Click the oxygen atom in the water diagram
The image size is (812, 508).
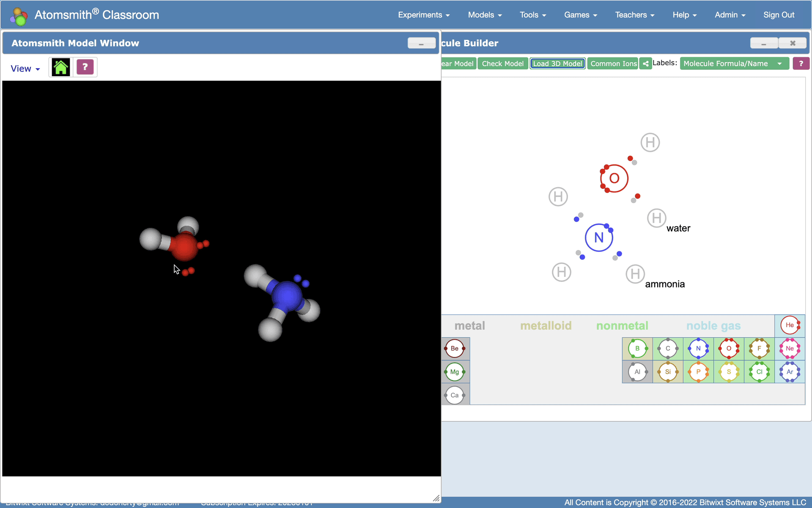[x=614, y=178]
